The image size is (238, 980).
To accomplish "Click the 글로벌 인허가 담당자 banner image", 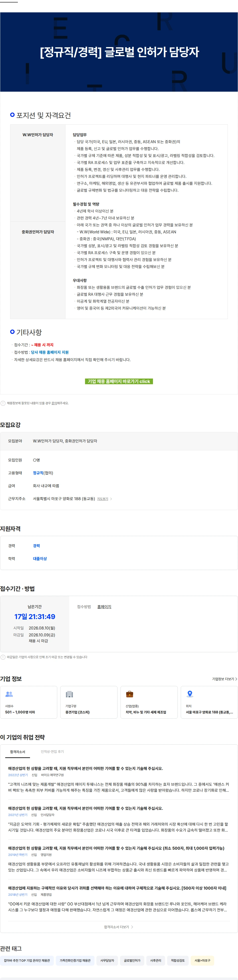I will coord(119,52).
